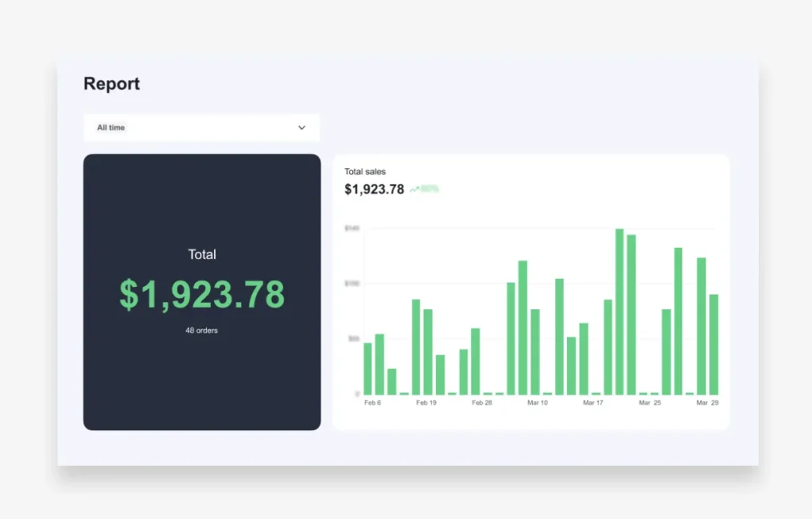Click the large green $1,923.78 total amount

pyautogui.click(x=201, y=295)
